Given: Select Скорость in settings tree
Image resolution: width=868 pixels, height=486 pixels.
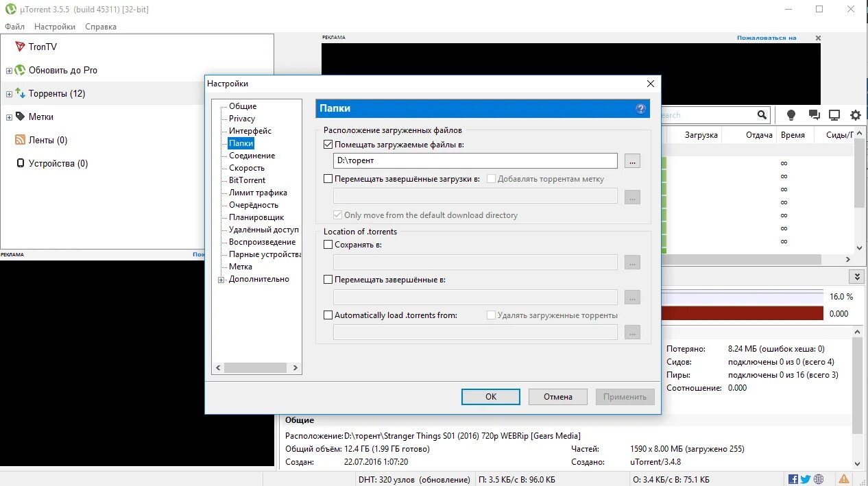Looking at the screenshot, I should coord(247,168).
